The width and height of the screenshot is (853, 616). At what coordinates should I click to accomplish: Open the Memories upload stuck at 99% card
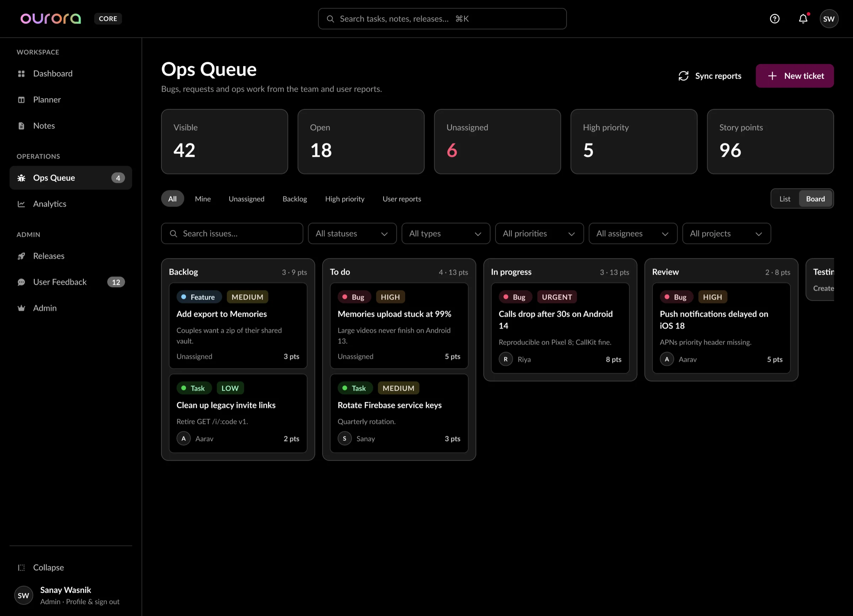click(399, 326)
